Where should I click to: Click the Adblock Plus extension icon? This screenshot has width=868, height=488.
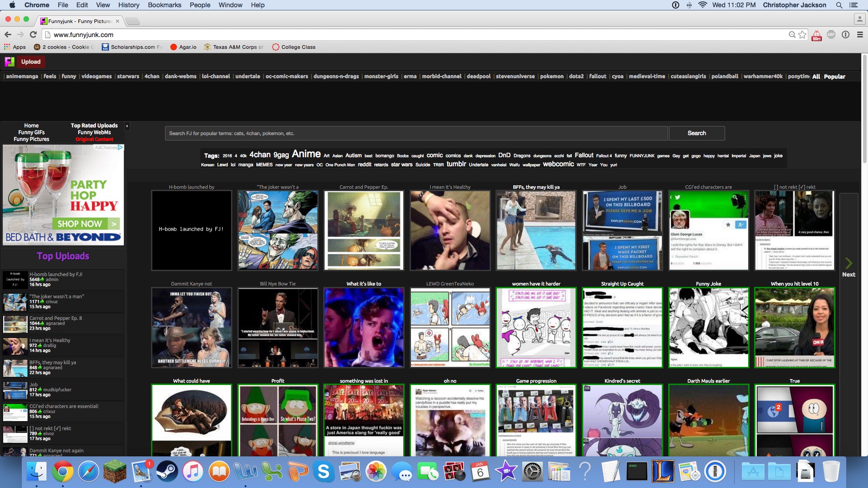[x=831, y=35]
